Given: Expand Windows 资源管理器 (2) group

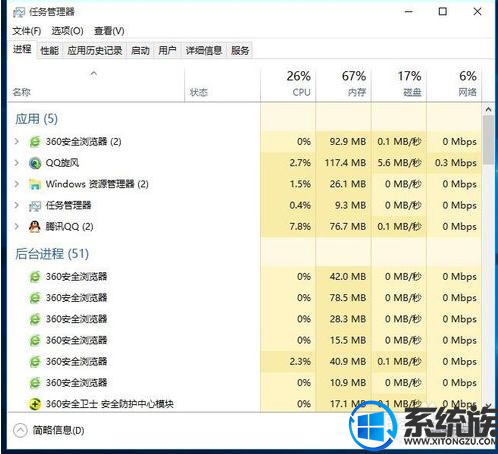Looking at the screenshot, I should [16, 184].
